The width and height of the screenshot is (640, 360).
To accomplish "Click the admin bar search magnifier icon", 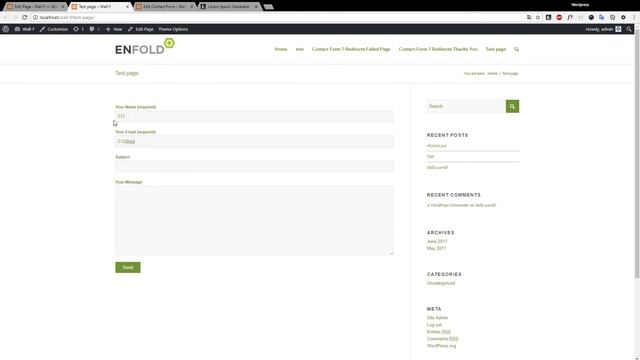I will [629, 29].
